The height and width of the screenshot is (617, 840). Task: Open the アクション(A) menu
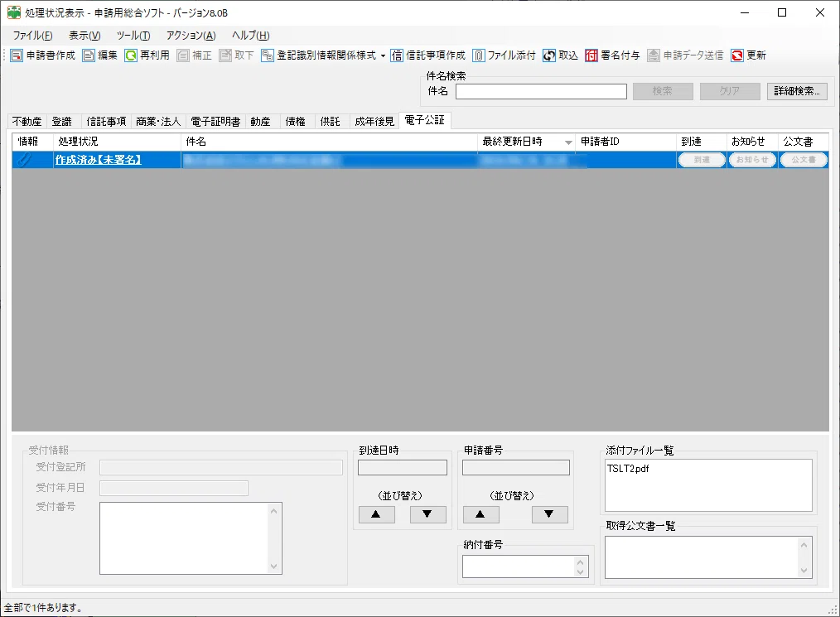(191, 36)
